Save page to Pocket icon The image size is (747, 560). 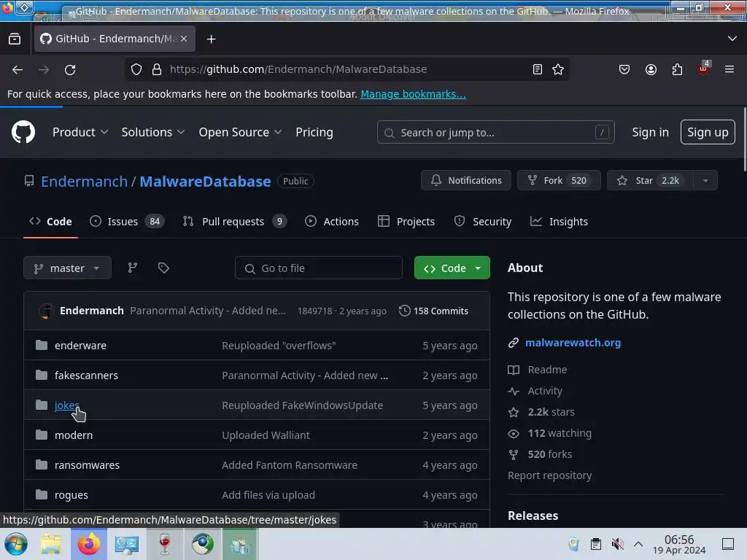click(624, 69)
